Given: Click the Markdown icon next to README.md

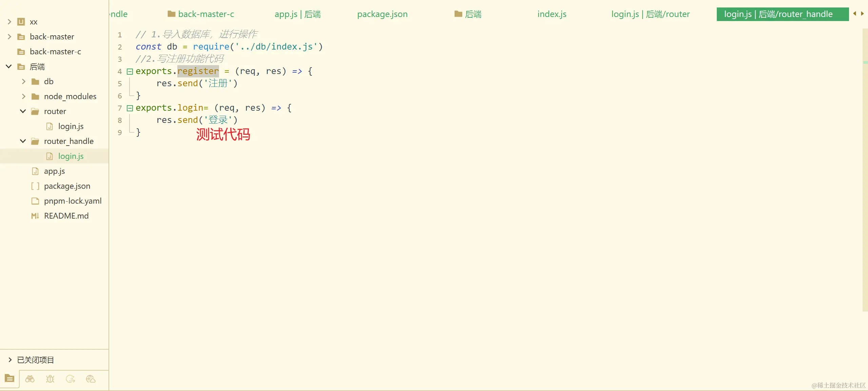Looking at the screenshot, I should click(x=35, y=216).
